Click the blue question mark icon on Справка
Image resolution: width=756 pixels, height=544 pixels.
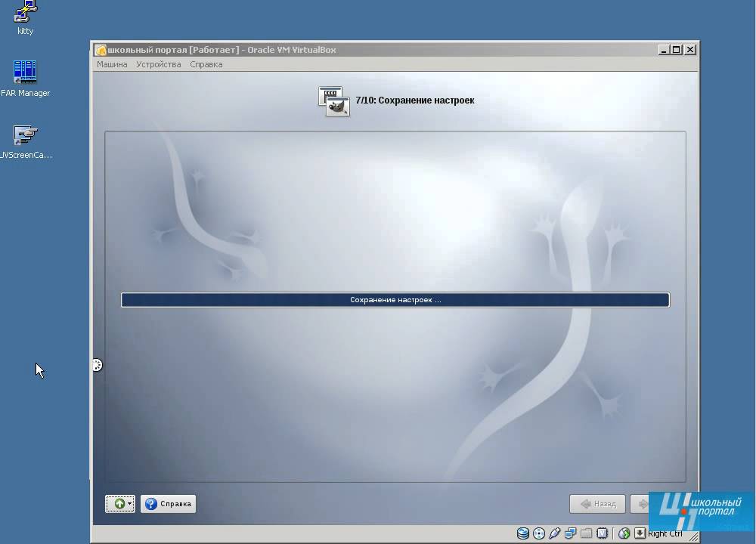pos(151,504)
